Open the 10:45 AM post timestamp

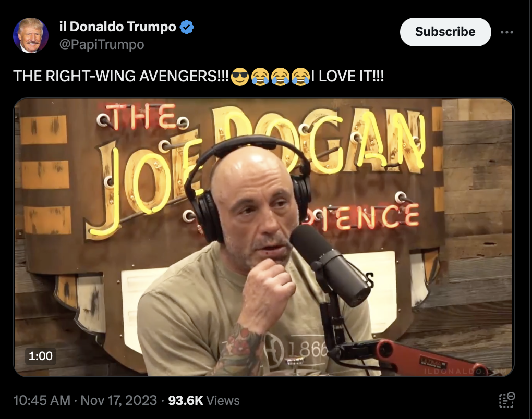point(41,400)
